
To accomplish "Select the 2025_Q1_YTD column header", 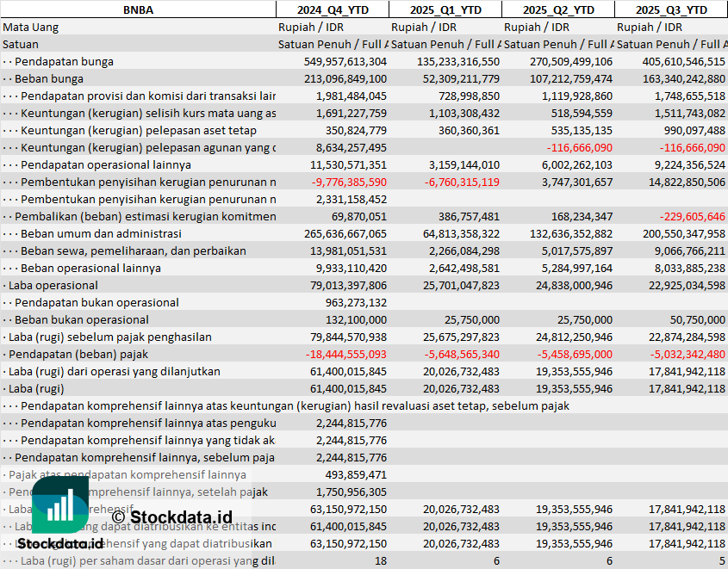I will 445,9.
